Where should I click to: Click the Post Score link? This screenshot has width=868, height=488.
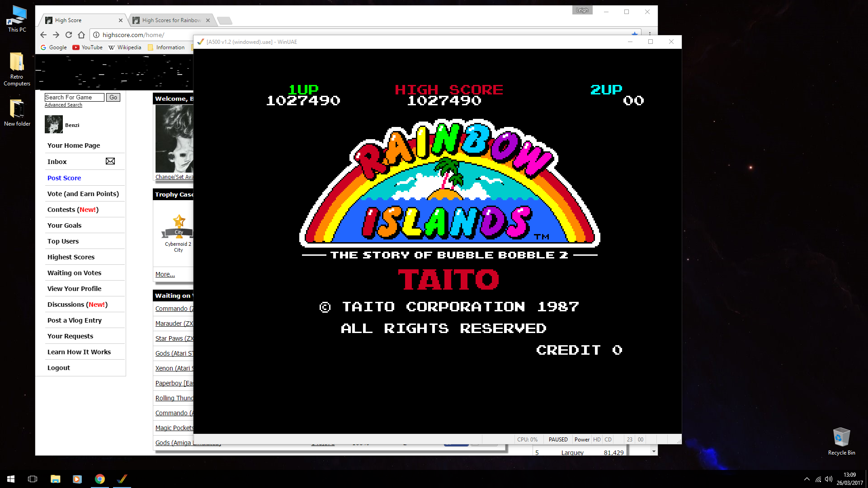(x=64, y=178)
